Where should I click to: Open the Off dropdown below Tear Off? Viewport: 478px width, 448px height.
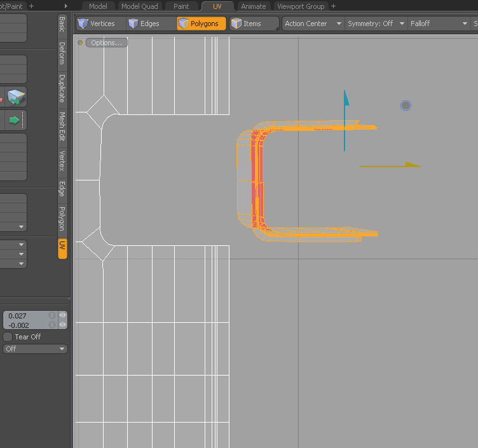[x=35, y=349]
